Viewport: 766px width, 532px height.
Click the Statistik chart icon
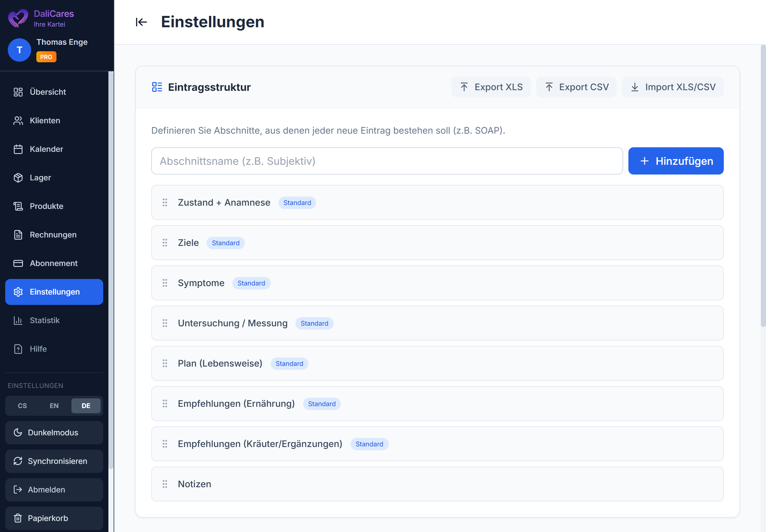click(18, 320)
